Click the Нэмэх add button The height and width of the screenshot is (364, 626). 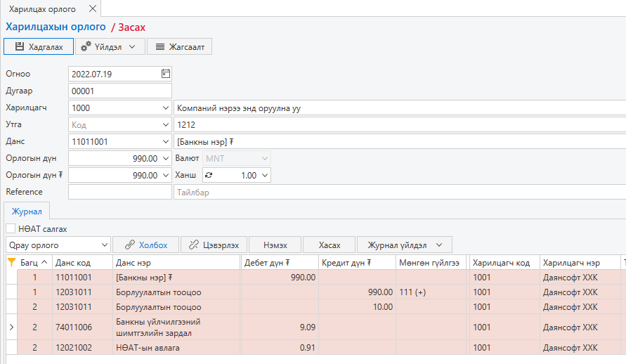(x=275, y=245)
